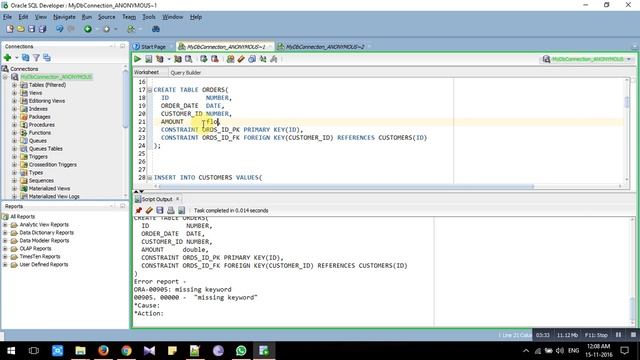
Task: Open the Explain Plan dropdown arrow
Action: [169, 59]
